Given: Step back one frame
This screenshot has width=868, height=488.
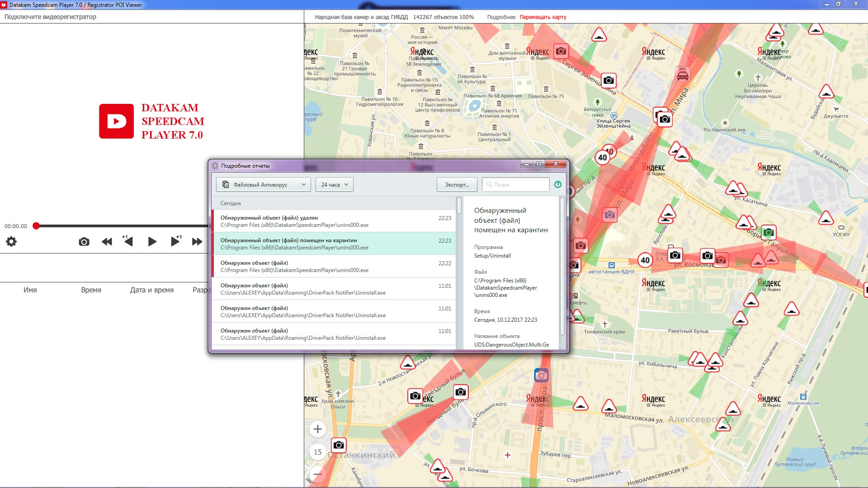Looking at the screenshot, I should [128, 241].
